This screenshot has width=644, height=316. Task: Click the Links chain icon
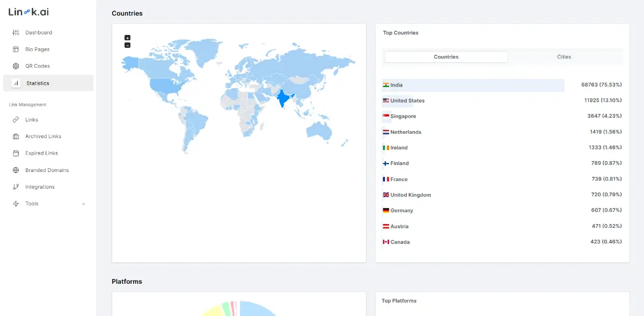16,120
